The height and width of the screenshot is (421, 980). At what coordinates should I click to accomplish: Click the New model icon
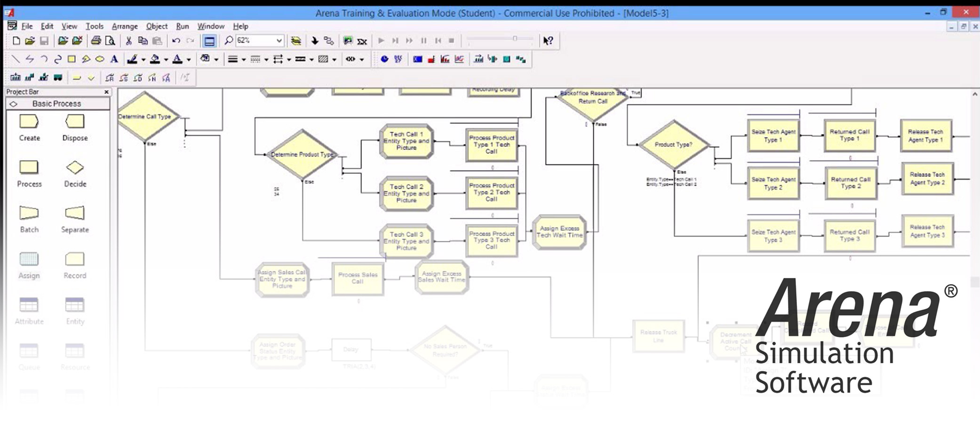coord(16,41)
